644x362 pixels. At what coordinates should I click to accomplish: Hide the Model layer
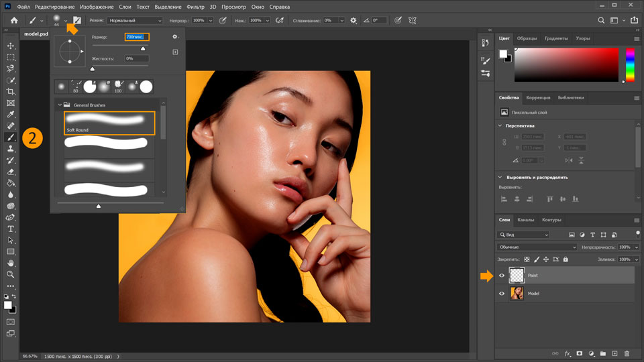pyautogui.click(x=502, y=294)
